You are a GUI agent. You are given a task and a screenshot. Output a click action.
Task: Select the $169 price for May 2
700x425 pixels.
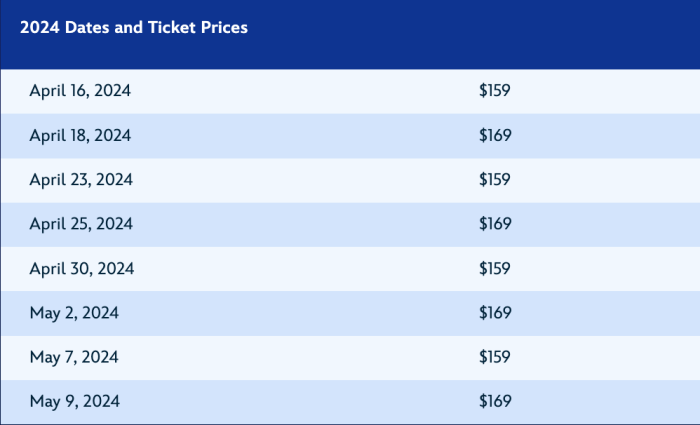pyautogui.click(x=495, y=313)
